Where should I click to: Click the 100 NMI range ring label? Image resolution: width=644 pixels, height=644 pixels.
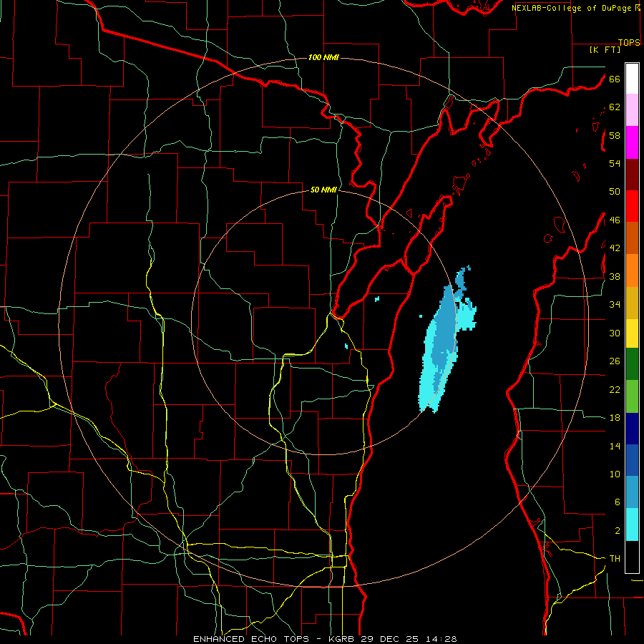click(x=323, y=57)
